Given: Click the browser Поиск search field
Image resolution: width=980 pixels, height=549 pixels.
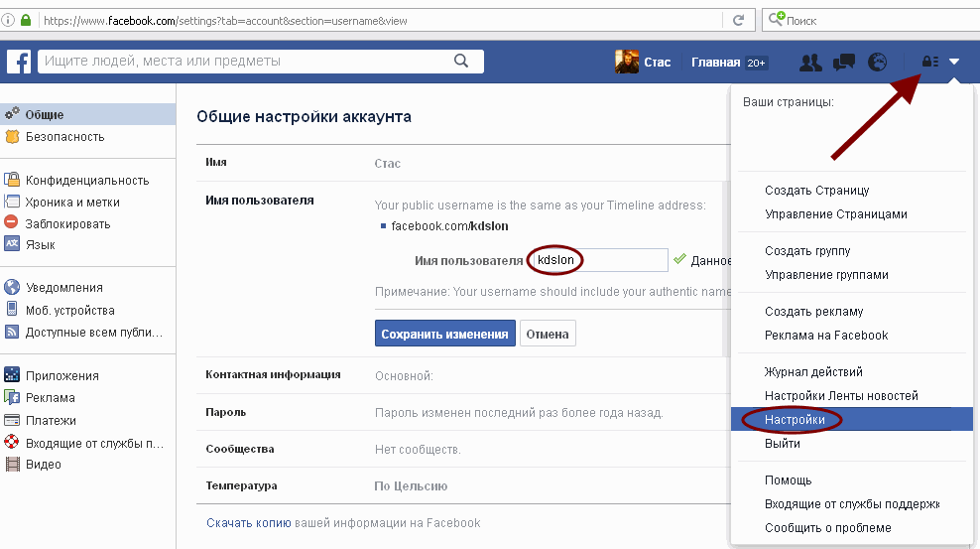Looking at the screenshot, I should tap(871, 20).
